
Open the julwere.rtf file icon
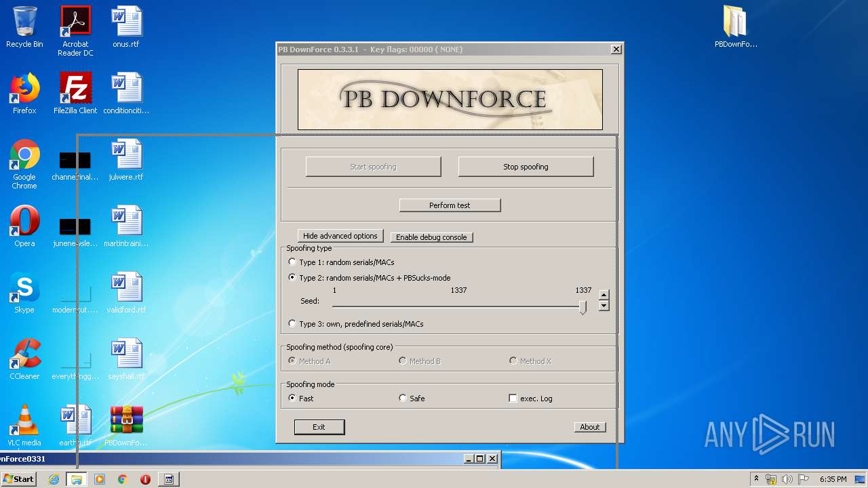[x=126, y=160]
